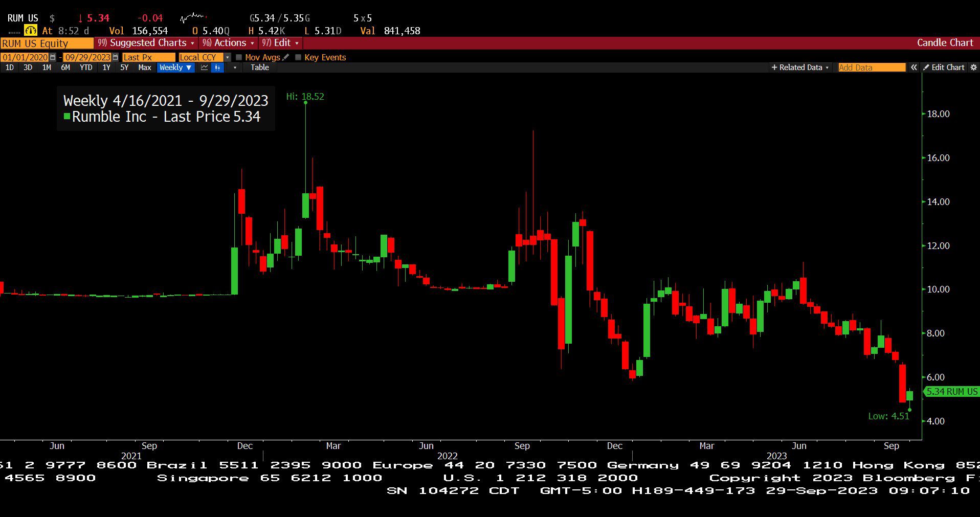Expand the chart type dropdown arrow

click(x=235, y=68)
